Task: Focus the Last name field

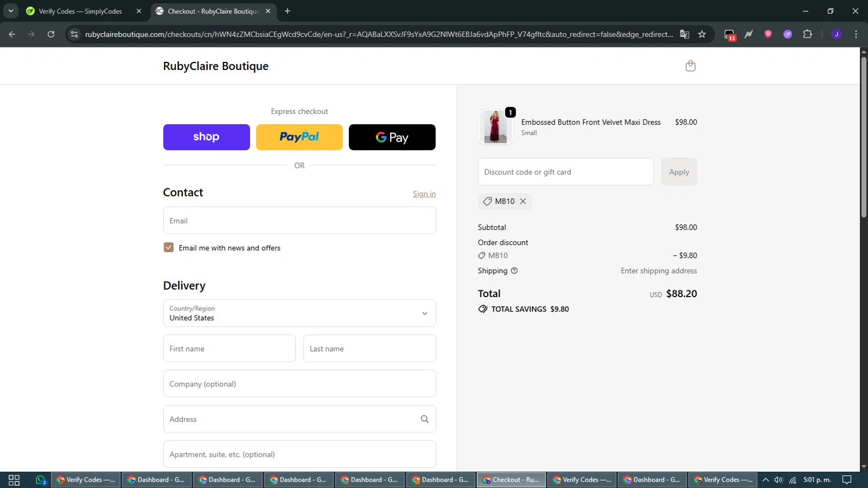Action: (370, 349)
